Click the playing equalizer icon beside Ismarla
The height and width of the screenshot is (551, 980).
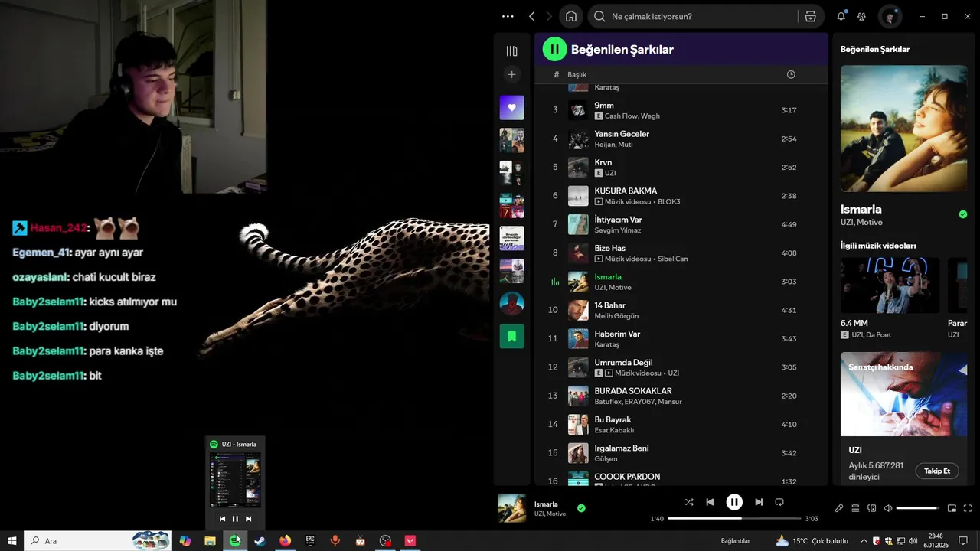(555, 282)
